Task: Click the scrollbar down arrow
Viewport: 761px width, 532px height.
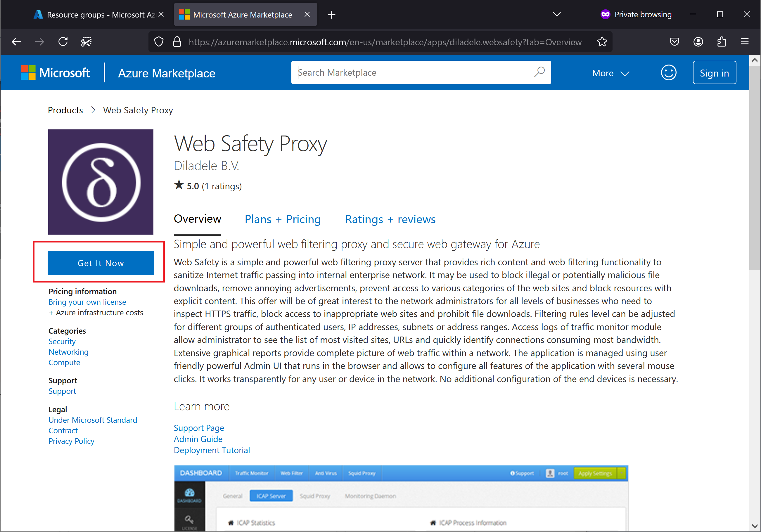Action: (755, 526)
